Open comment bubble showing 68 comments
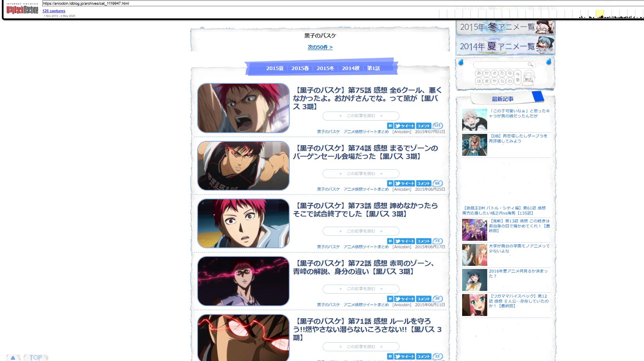 coord(437,183)
